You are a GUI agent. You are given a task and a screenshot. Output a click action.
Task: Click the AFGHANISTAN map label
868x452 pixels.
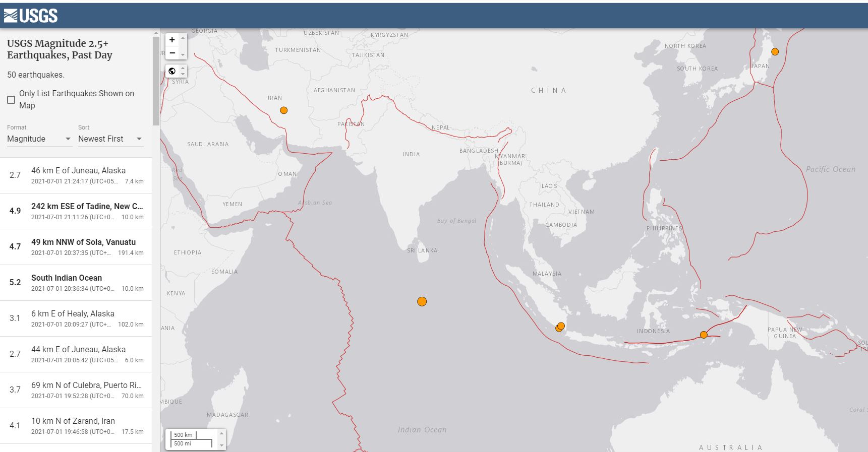tap(334, 90)
